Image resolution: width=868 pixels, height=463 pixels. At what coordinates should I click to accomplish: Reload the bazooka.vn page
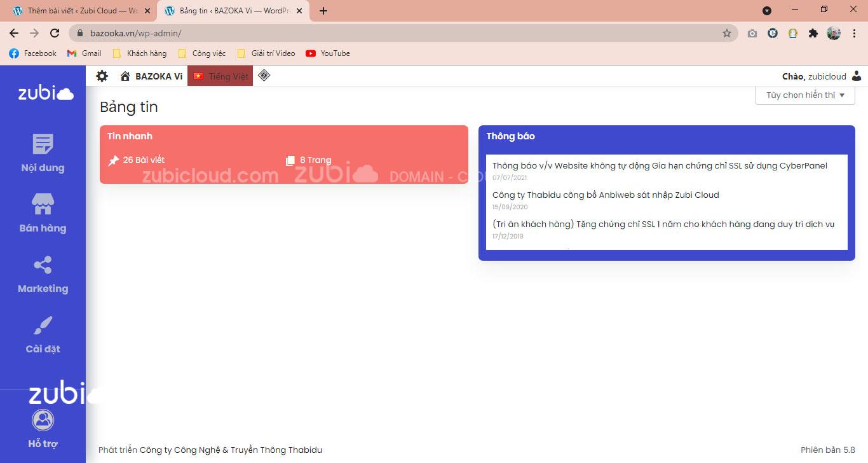pyautogui.click(x=55, y=33)
